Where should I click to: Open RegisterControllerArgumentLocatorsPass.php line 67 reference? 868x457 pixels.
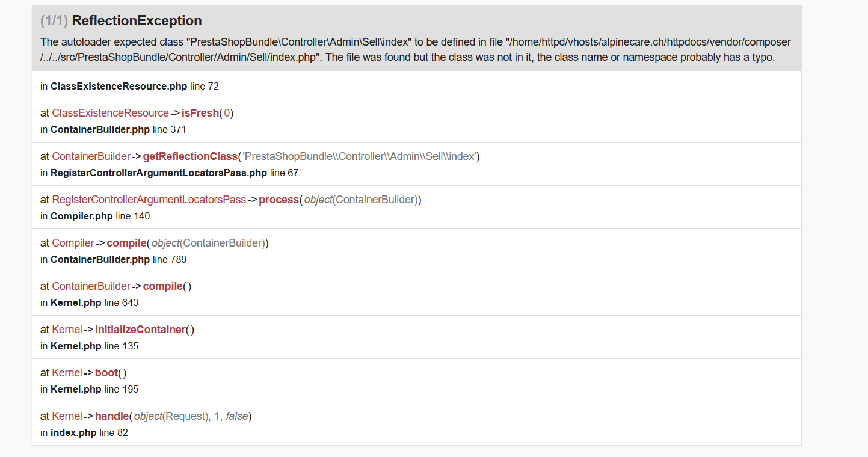click(x=158, y=173)
